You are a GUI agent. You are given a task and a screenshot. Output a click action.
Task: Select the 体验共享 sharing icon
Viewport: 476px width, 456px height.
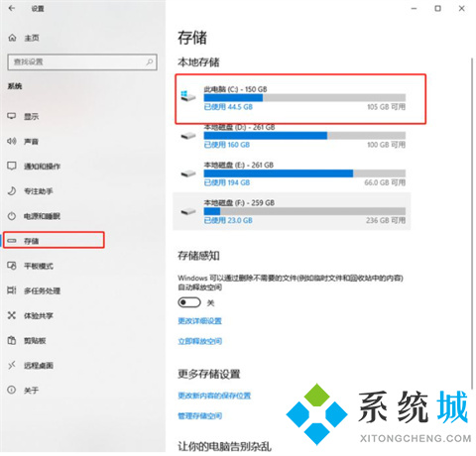[12, 315]
